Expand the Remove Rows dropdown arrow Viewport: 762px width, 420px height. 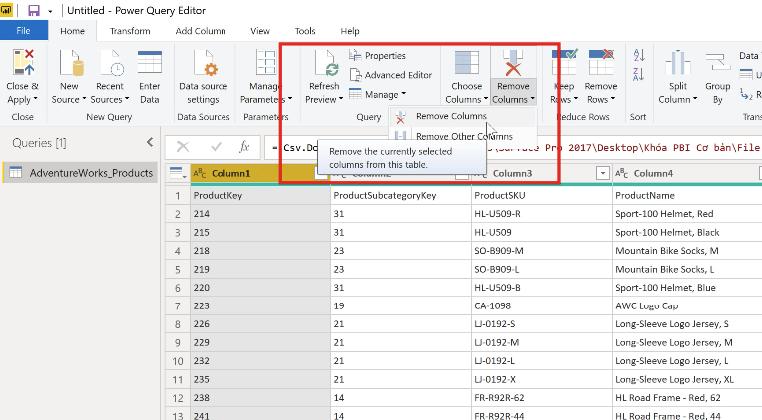pyautogui.click(x=612, y=99)
